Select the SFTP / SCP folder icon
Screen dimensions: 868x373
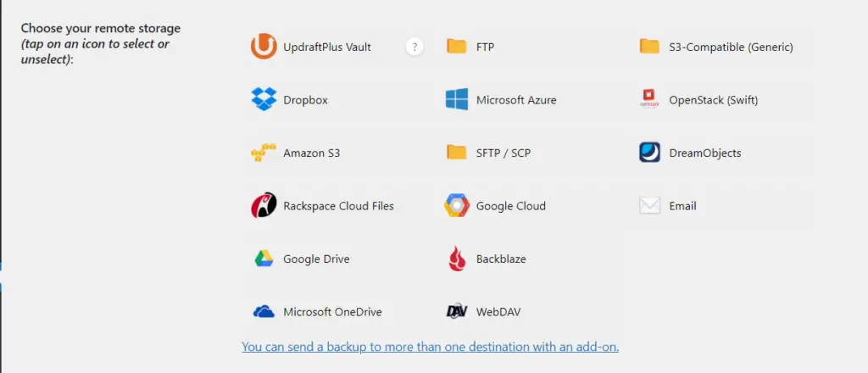click(457, 153)
